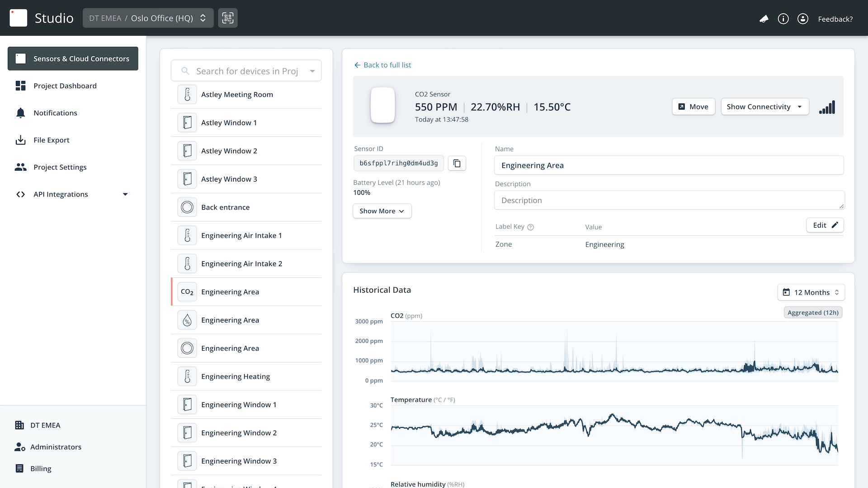The width and height of the screenshot is (868, 488).
Task: Open Project Dashboard from sidebar
Action: (65, 86)
